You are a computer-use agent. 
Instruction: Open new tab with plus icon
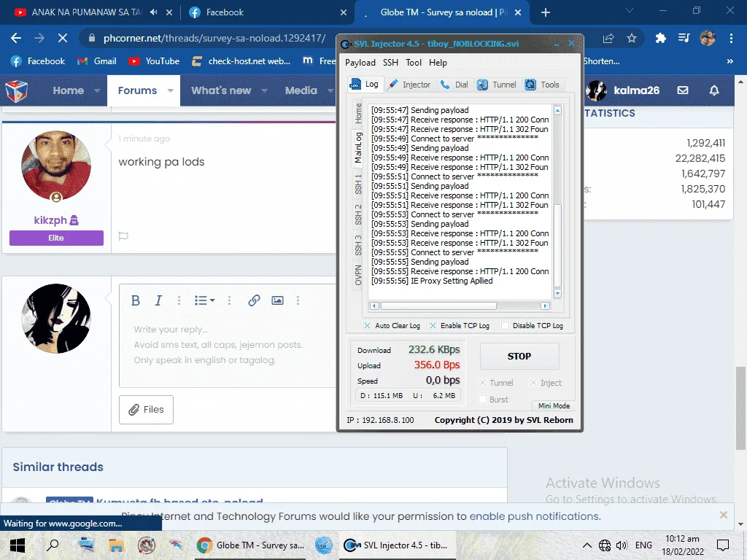[546, 12]
